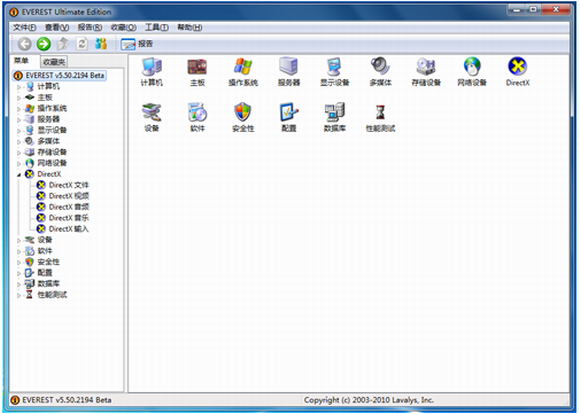Click the Copyright Lavalys, Inc. status text
This screenshot has width=580, height=414.
coord(368,400)
